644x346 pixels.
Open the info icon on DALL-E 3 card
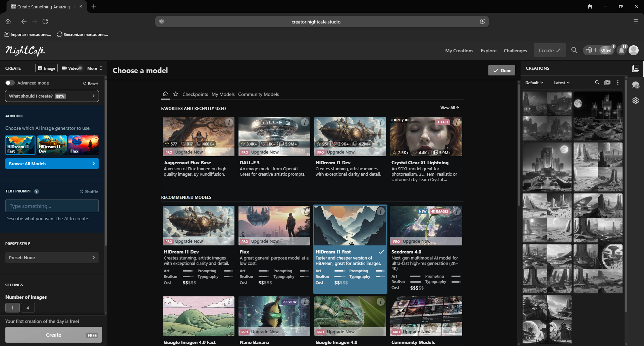tap(305, 122)
